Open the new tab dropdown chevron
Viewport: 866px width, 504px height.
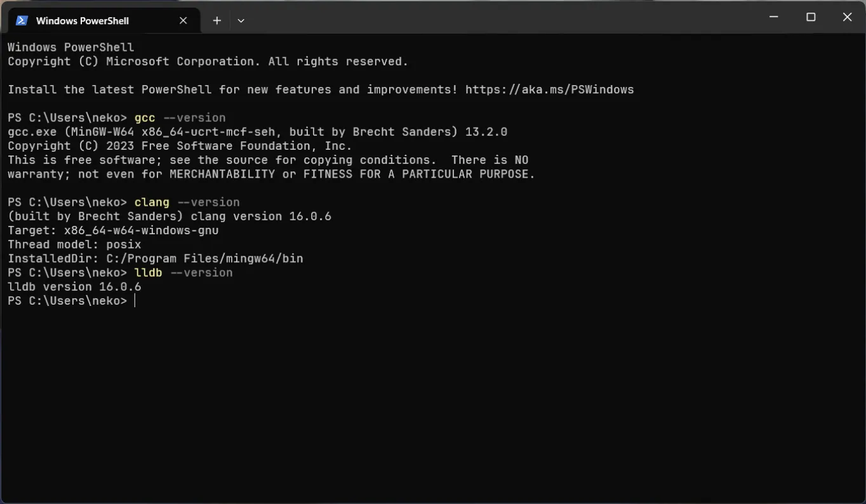pos(241,20)
